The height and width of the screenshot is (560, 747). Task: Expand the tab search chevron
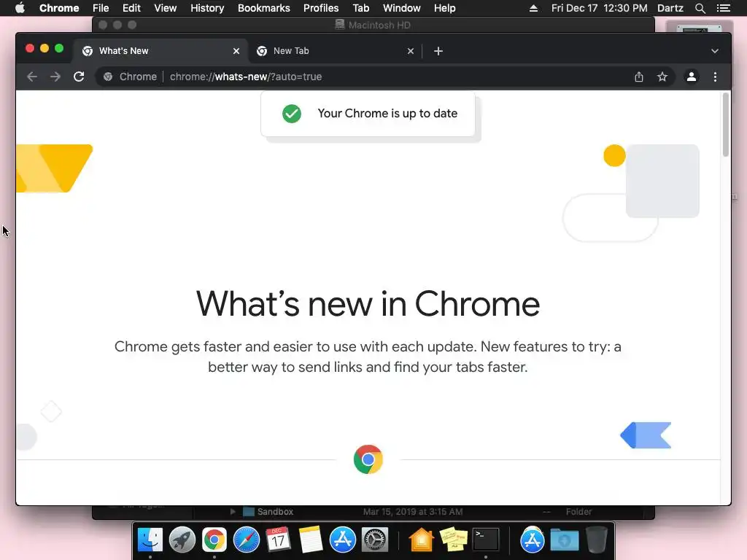pyautogui.click(x=715, y=51)
